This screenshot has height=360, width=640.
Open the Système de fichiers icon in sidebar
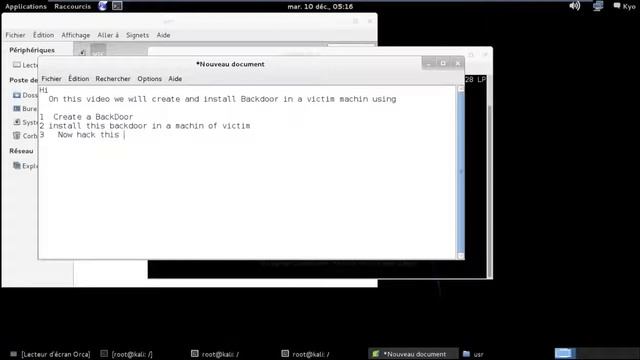tap(17, 122)
